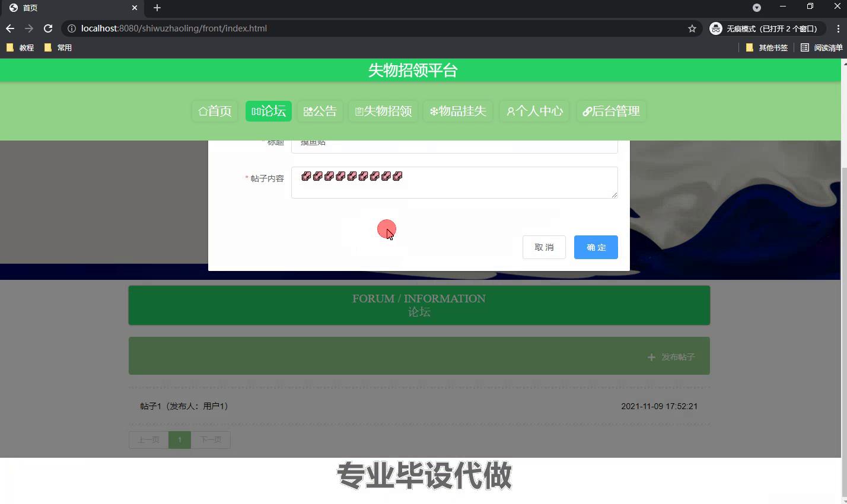This screenshot has height=504, width=847.
Task: Close the 首页 browser tab
Action: 135,8
